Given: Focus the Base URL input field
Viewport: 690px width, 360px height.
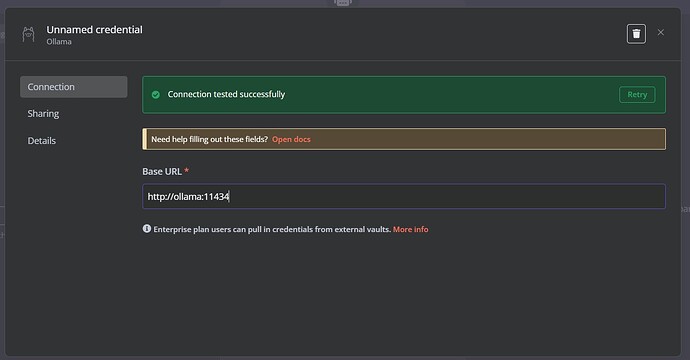Looking at the screenshot, I should point(404,196).
